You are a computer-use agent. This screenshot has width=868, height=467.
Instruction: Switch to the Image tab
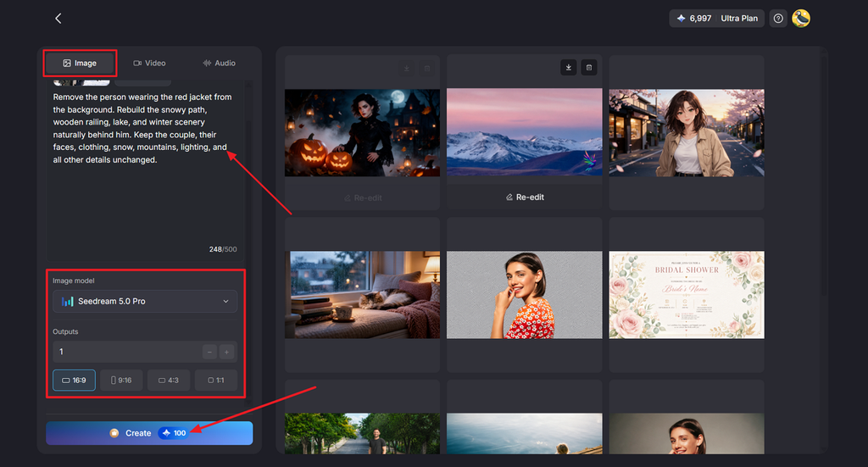pos(81,63)
